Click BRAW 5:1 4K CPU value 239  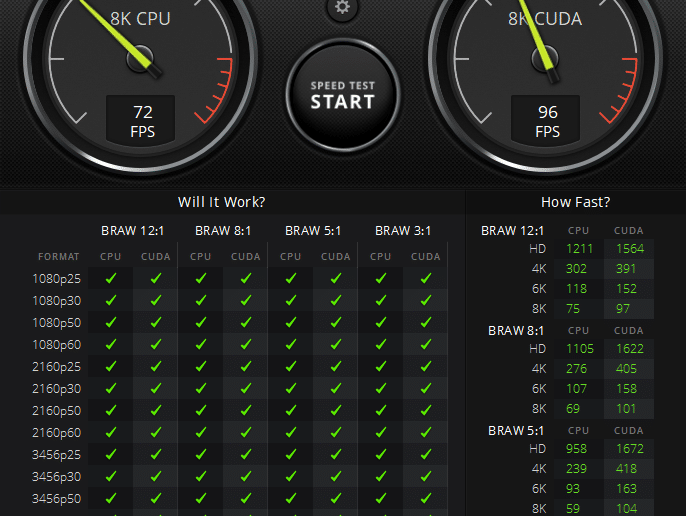click(x=576, y=469)
